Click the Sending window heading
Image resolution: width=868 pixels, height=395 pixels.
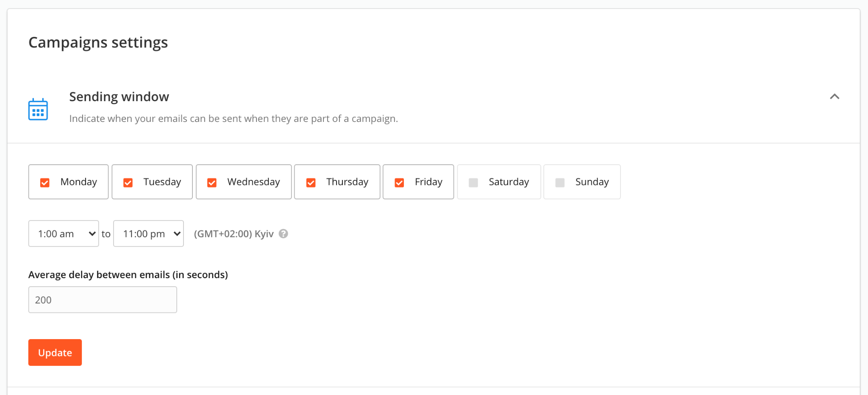point(119,97)
